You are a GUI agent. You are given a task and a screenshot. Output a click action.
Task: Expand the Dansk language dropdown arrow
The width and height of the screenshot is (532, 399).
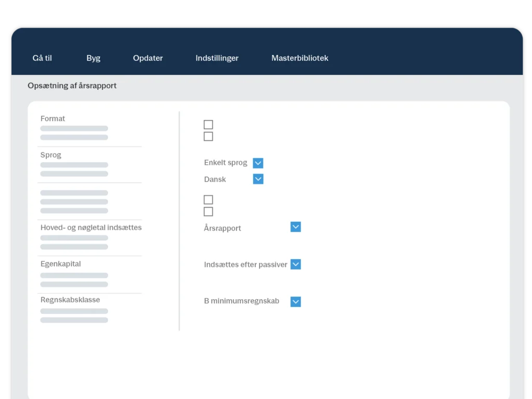tap(258, 179)
